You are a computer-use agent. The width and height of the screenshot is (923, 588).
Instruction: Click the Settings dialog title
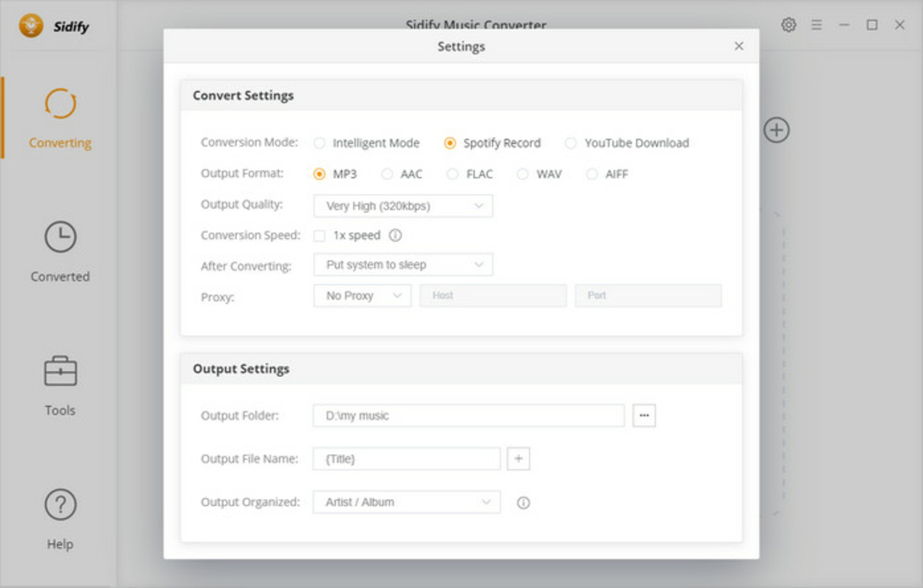coord(461,46)
